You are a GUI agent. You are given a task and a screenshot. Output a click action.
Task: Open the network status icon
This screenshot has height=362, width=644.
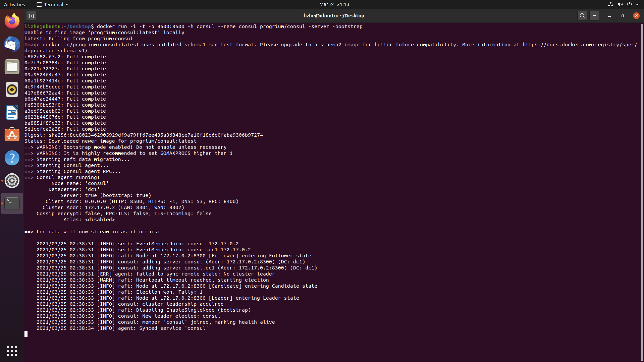610,4
